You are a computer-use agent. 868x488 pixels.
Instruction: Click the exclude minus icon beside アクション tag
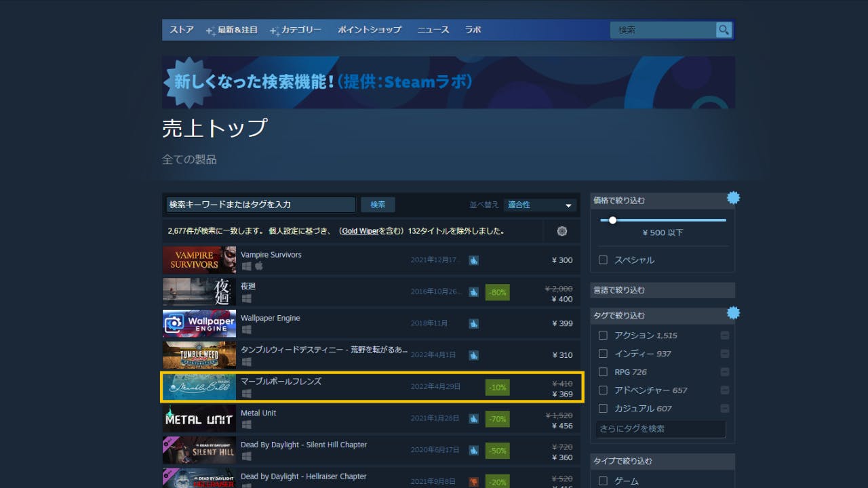pyautogui.click(x=724, y=335)
